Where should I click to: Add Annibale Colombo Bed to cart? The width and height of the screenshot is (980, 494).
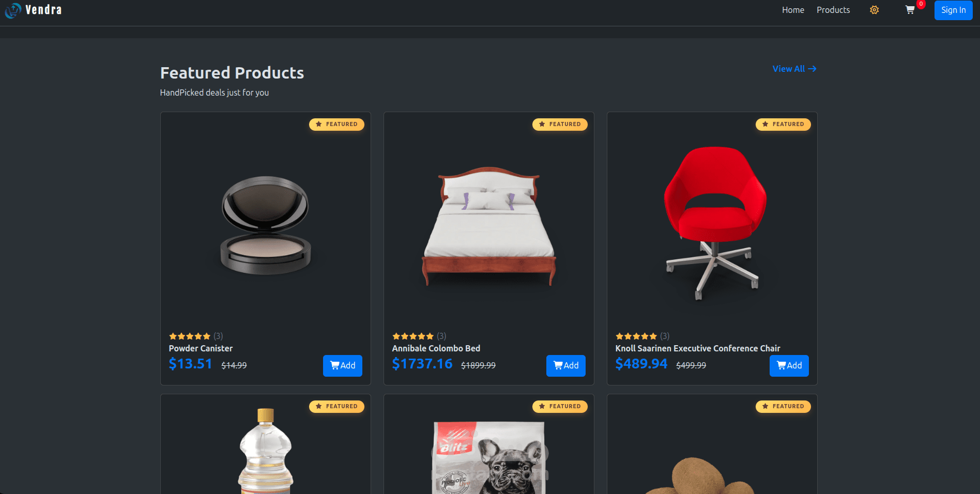(566, 366)
